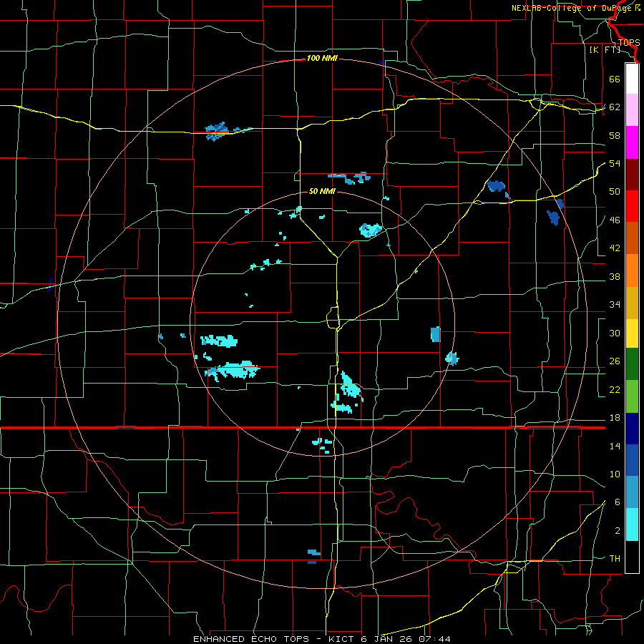This screenshot has width=644, height=644.
Task: Select the 30 scale value
Action: (615, 333)
